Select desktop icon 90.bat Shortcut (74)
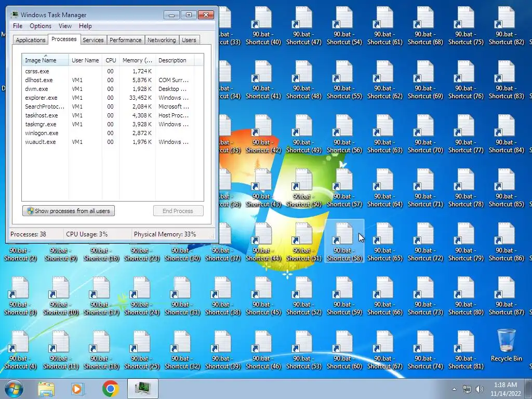The image size is (532, 399). pyautogui.click(x=425, y=350)
